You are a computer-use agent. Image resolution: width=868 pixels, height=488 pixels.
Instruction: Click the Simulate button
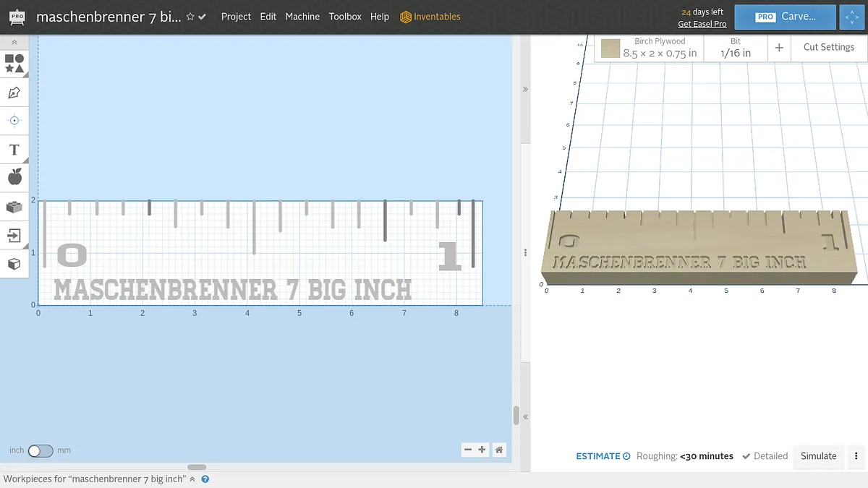[818, 456]
